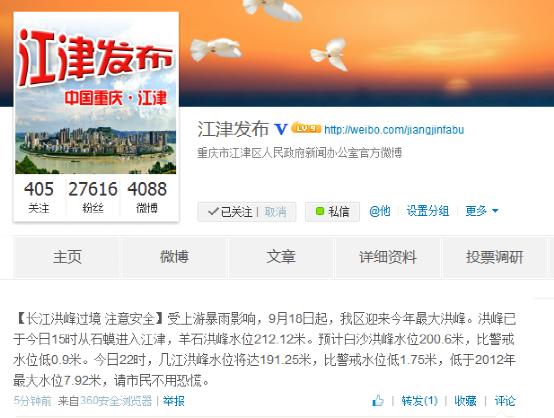Open 设置分组 group settings
The width and height of the screenshot is (554, 418).
(x=428, y=211)
